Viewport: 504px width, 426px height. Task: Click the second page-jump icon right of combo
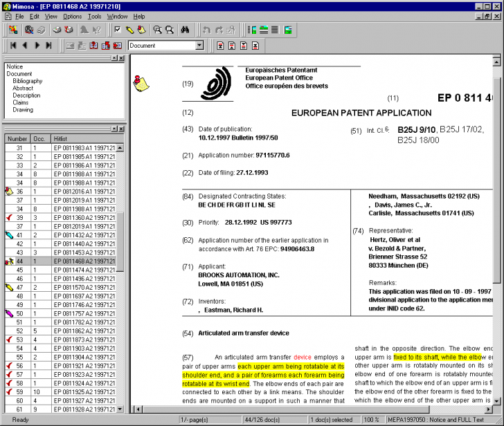pyautogui.click(x=232, y=46)
